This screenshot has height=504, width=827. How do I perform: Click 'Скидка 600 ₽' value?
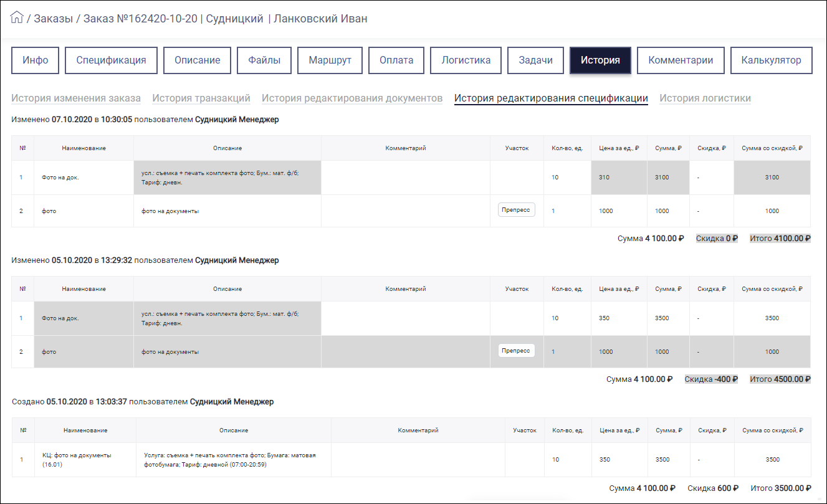[713, 488]
